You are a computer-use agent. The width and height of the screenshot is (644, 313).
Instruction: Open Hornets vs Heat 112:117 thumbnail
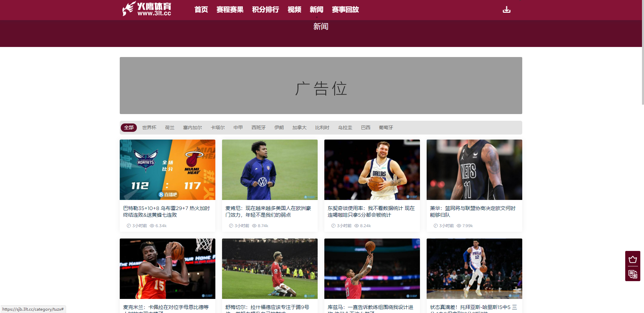click(x=167, y=170)
